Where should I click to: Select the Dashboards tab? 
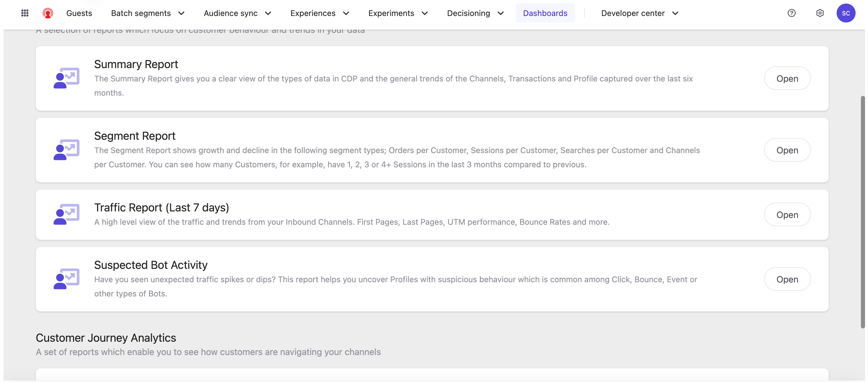coord(545,13)
